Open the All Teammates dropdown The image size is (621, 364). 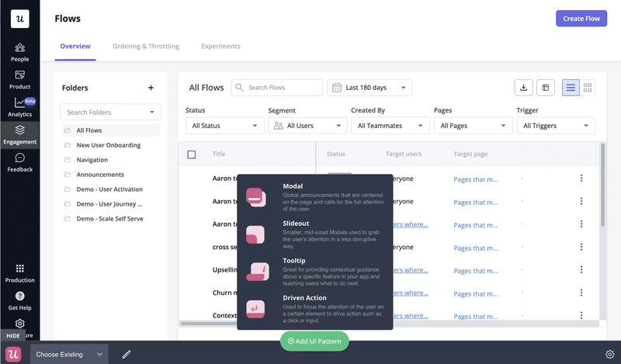click(x=390, y=126)
